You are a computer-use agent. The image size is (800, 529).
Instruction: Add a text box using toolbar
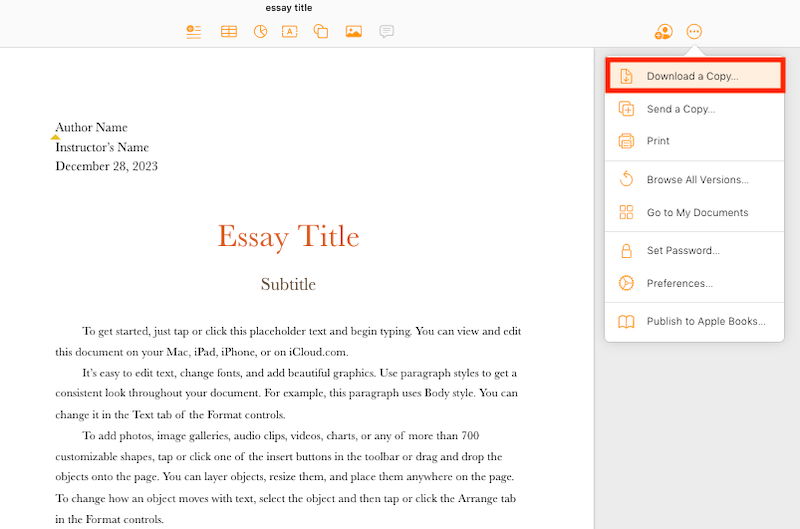(x=290, y=32)
